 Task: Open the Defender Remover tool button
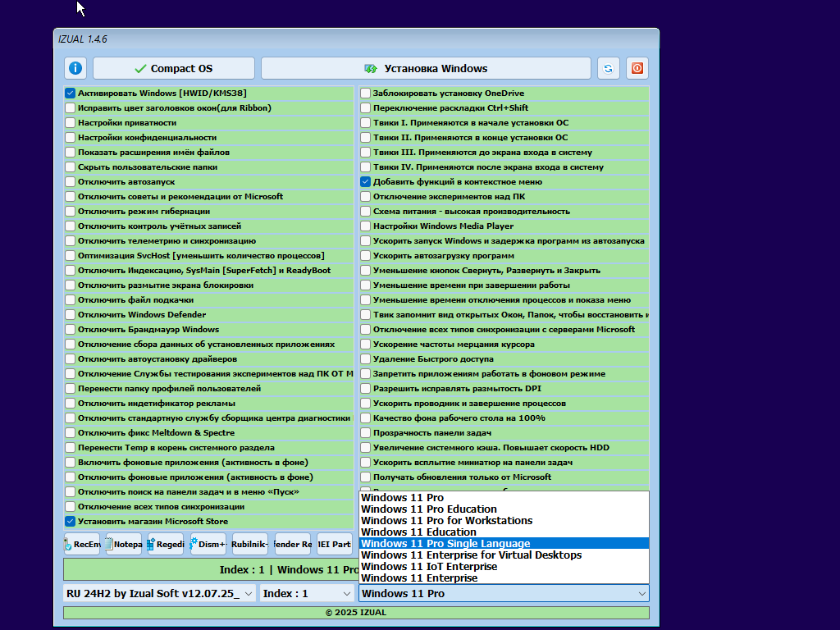[293, 544]
